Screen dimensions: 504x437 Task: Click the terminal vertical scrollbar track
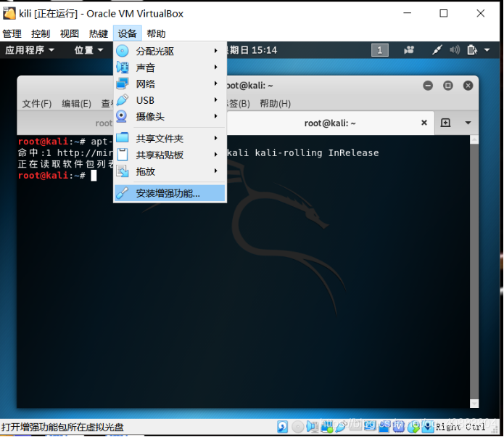[x=474, y=271]
